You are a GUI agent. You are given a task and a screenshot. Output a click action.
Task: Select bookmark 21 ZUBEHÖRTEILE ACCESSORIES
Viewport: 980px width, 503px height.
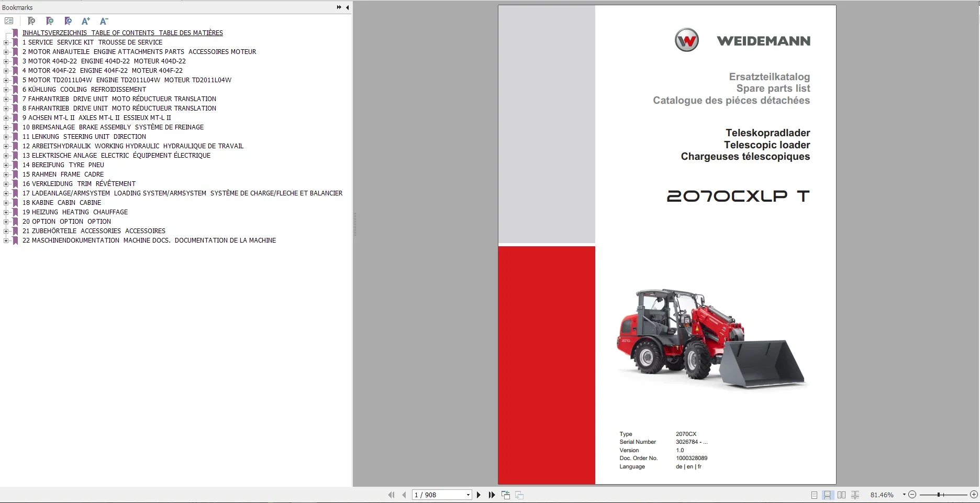[x=94, y=231]
